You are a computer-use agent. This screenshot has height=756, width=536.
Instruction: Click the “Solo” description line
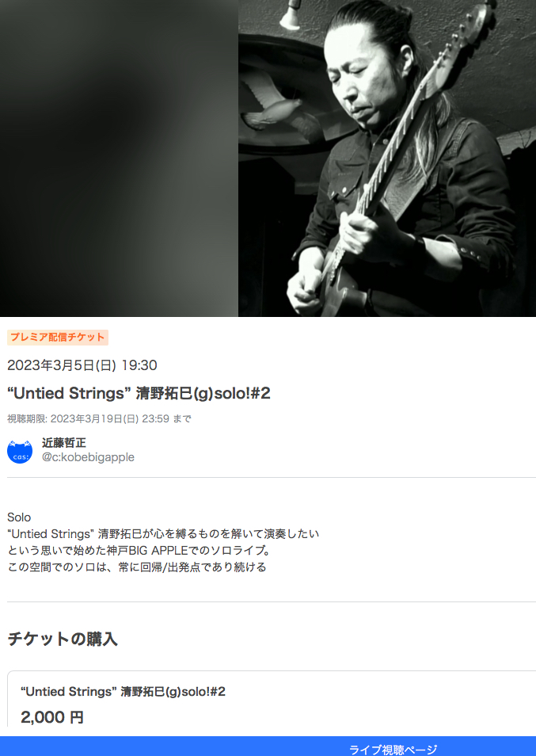(x=19, y=517)
